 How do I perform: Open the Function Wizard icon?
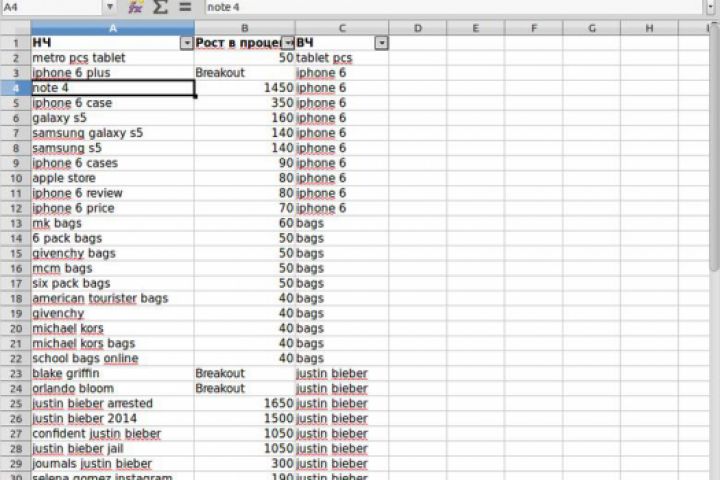tap(135, 6)
